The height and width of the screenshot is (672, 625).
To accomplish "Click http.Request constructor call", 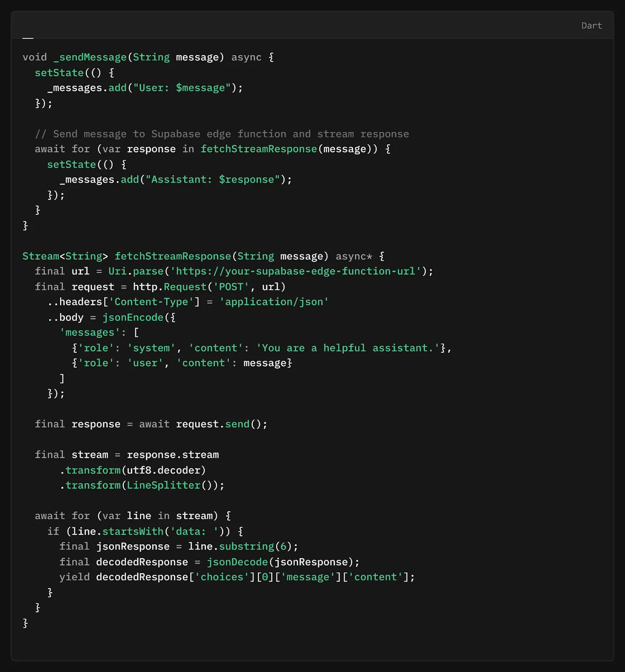I will 209,287.
